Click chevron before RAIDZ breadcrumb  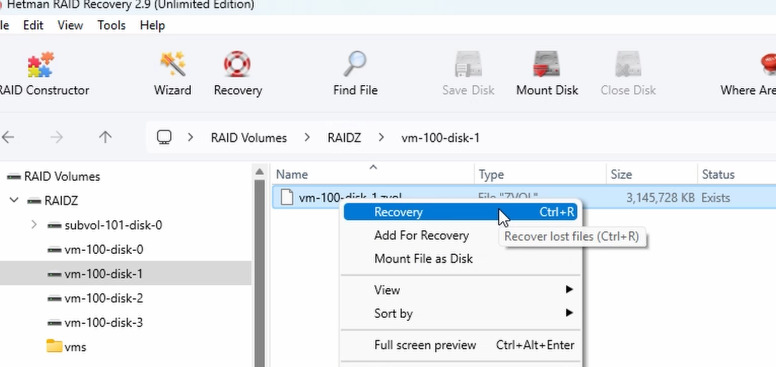pos(307,138)
